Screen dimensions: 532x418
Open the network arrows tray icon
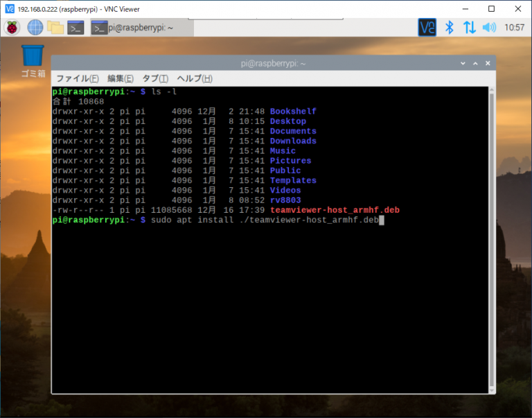tap(470, 27)
